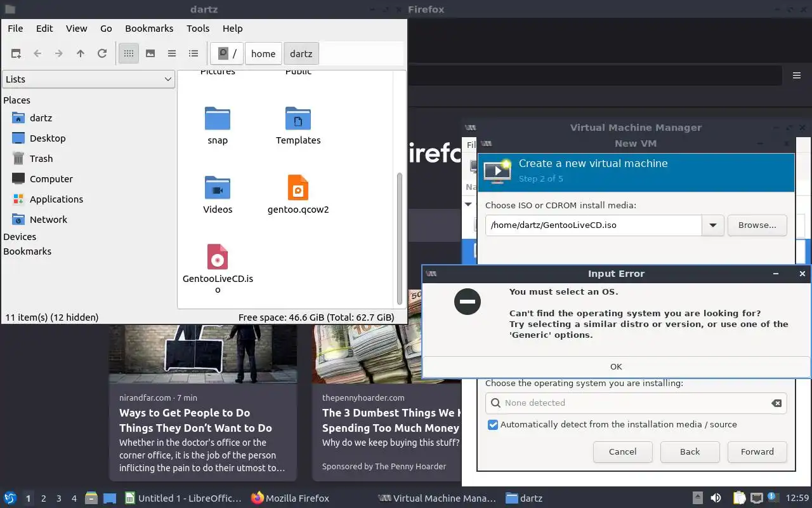Go back in file manager history
The image size is (812, 508).
(37, 53)
